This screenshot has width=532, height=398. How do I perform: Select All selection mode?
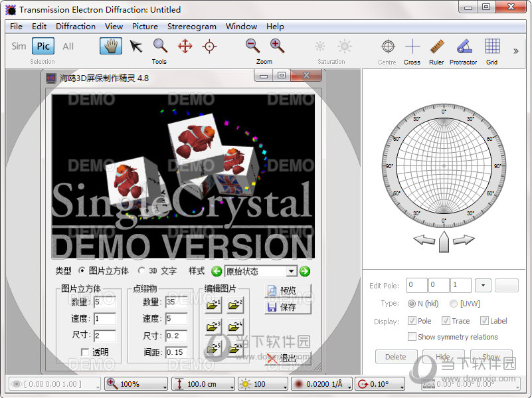(x=68, y=46)
